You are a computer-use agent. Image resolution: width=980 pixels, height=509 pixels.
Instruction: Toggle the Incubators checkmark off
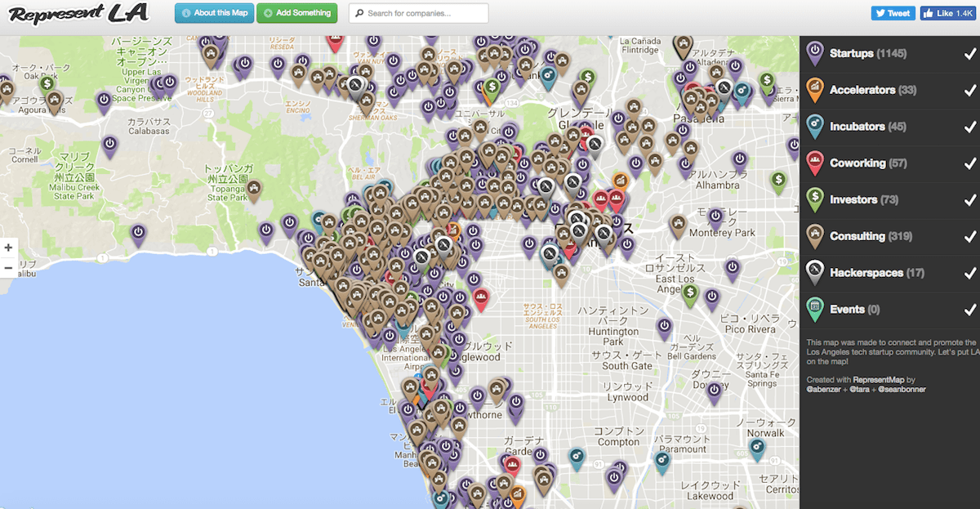[x=970, y=127]
